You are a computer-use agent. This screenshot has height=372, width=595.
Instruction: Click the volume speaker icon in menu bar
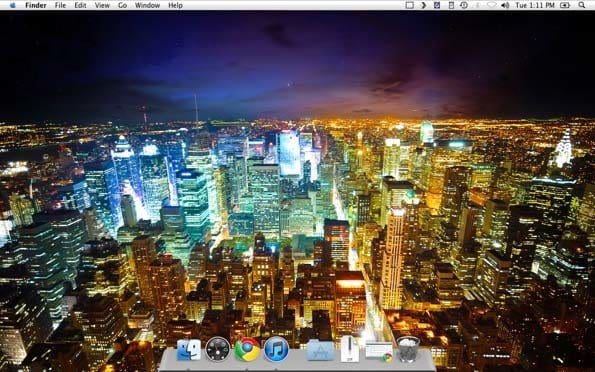point(505,5)
